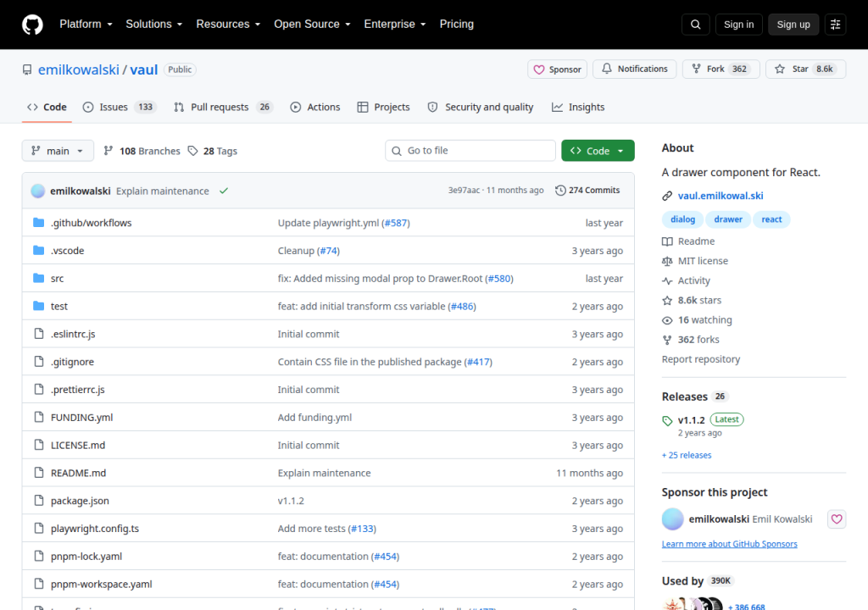This screenshot has height=610, width=868.
Task: Click the book icon beside Readme
Action: click(667, 241)
